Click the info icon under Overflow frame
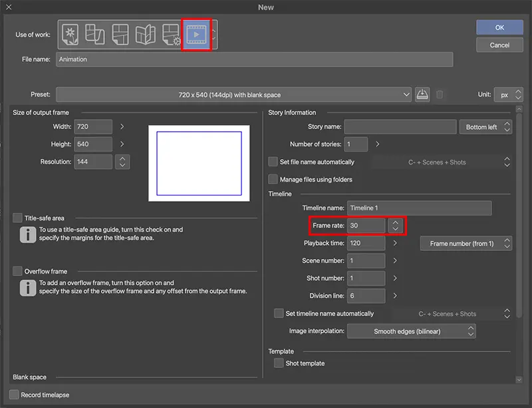This screenshot has width=532, height=408. [28, 288]
